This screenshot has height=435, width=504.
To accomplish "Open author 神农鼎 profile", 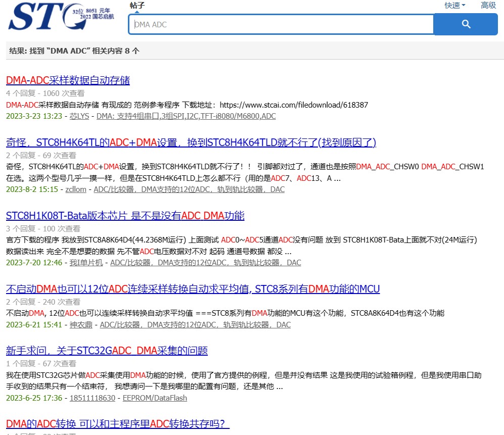I will pos(81,325).
